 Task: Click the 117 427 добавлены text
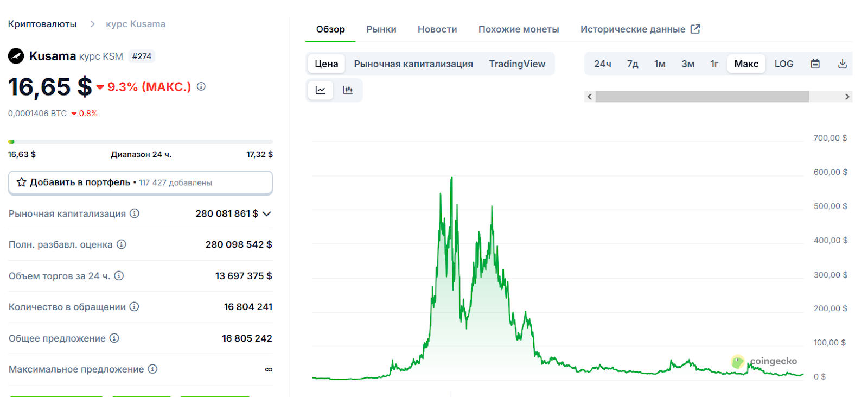point(175,182)
